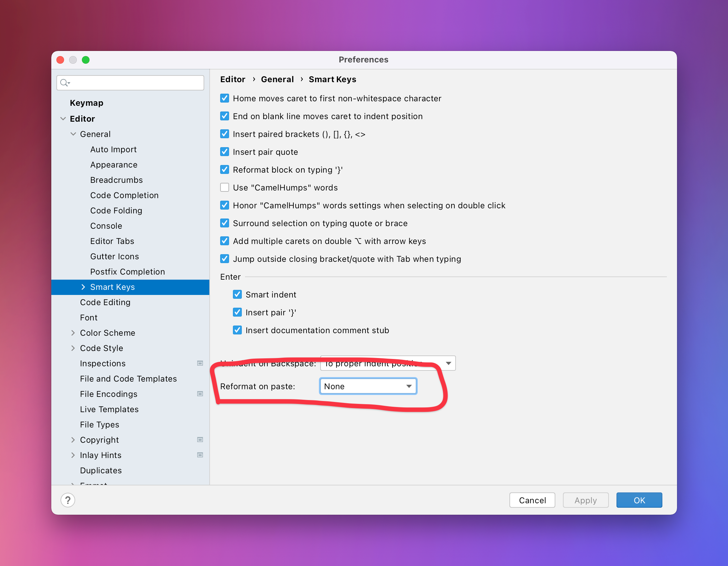Click the help question mark icon
The width and height of the screenshot is (728, 566).
[x=68, y=500]
